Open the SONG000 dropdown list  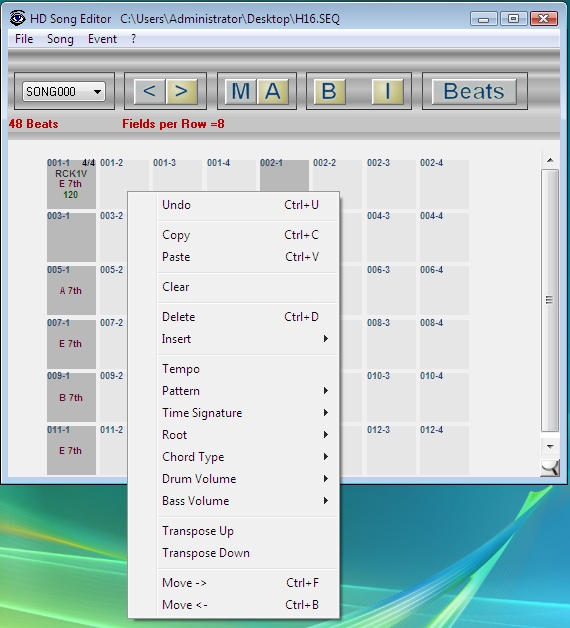click(x=64, y=92)
